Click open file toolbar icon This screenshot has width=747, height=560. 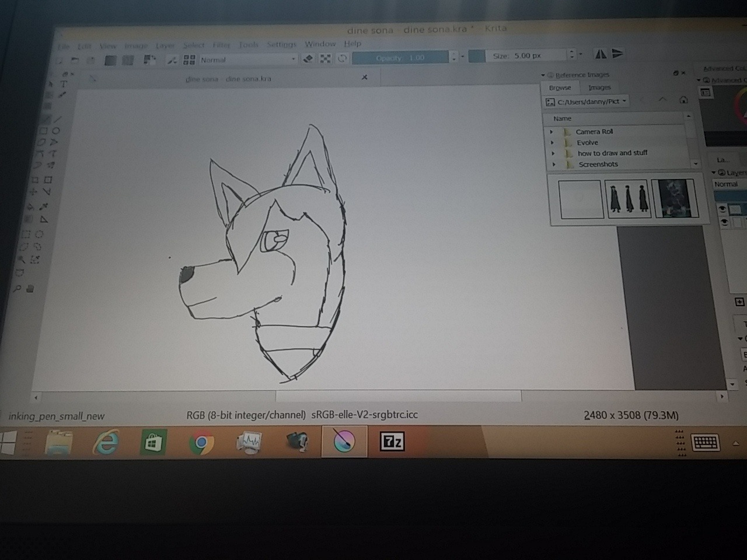pos(75,60)
